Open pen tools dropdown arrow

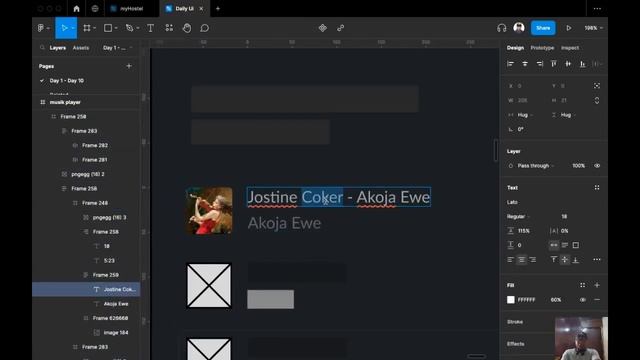(138, 28)
